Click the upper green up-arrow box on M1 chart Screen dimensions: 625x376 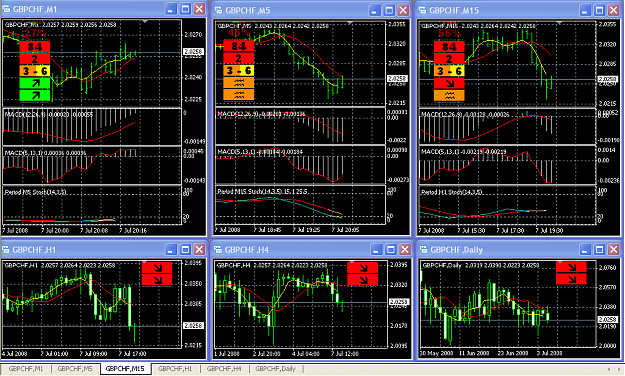[x=35, y=83]
